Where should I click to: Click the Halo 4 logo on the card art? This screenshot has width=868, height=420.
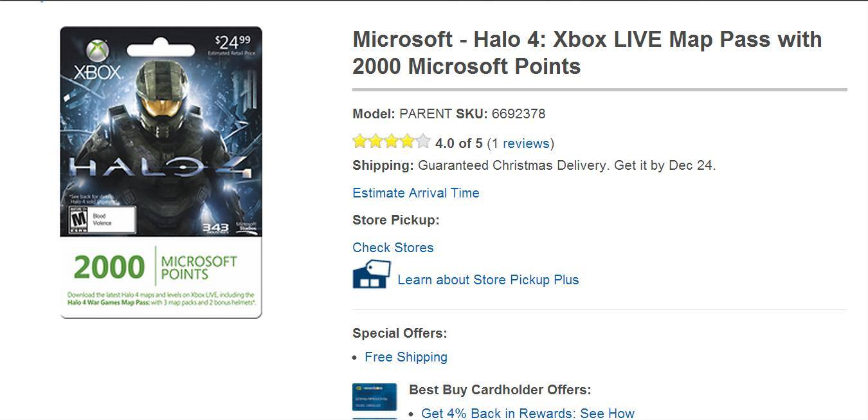(x=160, y=169)
